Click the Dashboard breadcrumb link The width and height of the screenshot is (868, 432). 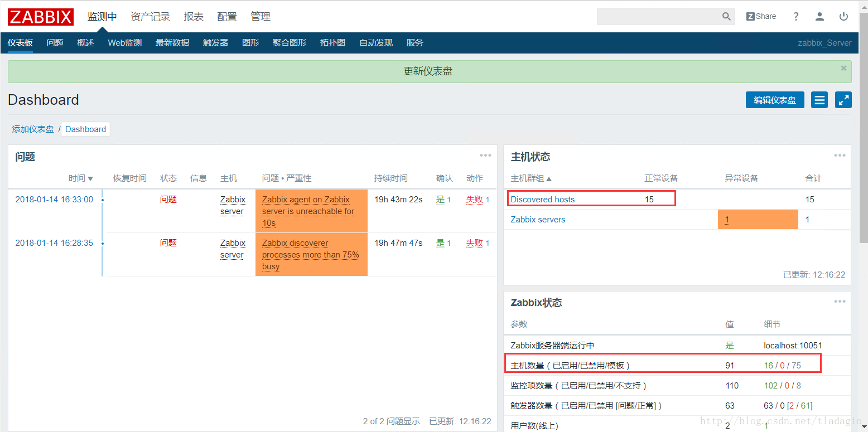pos(85,129)
